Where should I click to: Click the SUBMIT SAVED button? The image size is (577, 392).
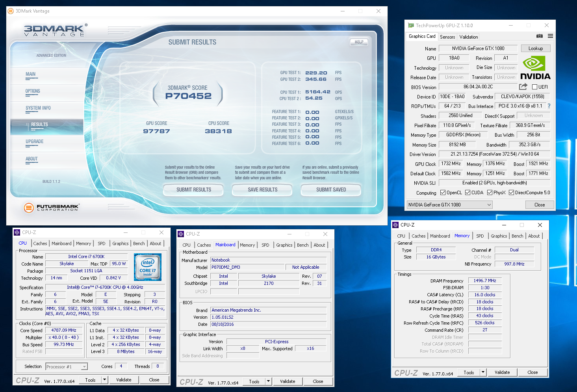(x=331, y=189)
